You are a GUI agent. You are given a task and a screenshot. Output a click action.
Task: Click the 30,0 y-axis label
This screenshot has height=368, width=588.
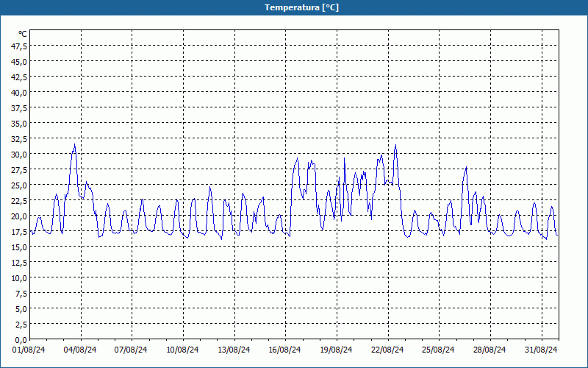20,155
